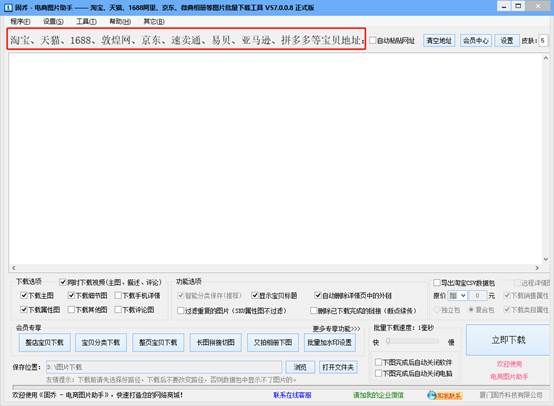The height and width of the screenshot is (406, 554).
Task: Toggle the 下载销售属性 checkbox
Action: [x=507, y=295]
